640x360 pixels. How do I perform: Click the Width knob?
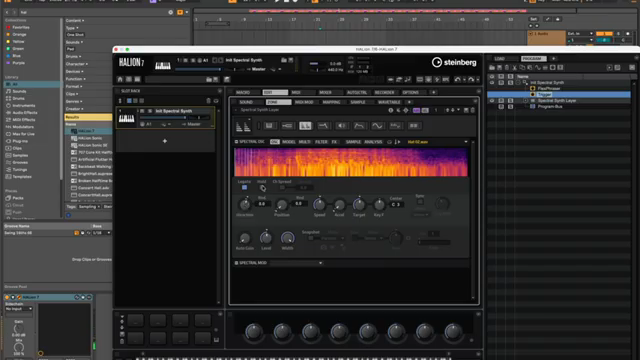click(287, 238)
